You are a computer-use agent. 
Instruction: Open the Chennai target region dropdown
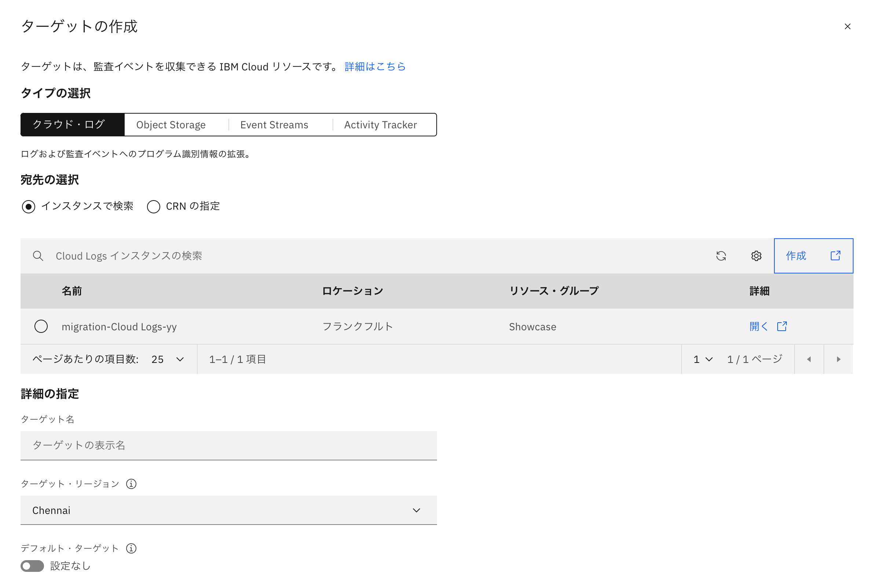pos(229,510)
